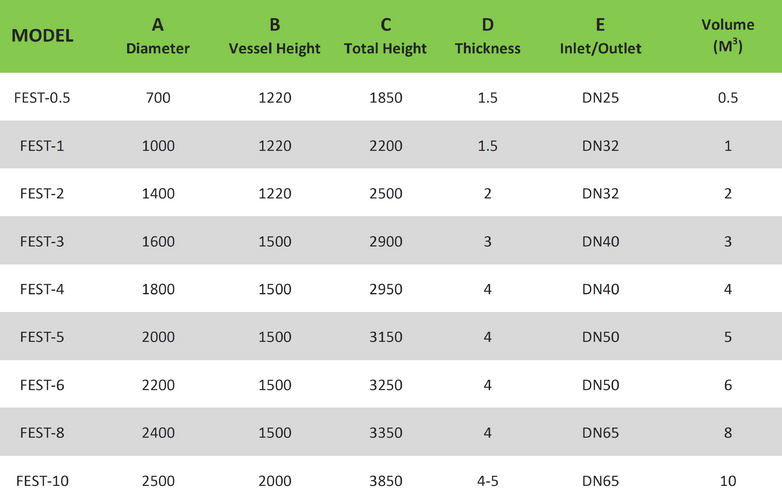Click the 3850 total height value
This screenshot has width=782, height=496.
pos(385,481)
